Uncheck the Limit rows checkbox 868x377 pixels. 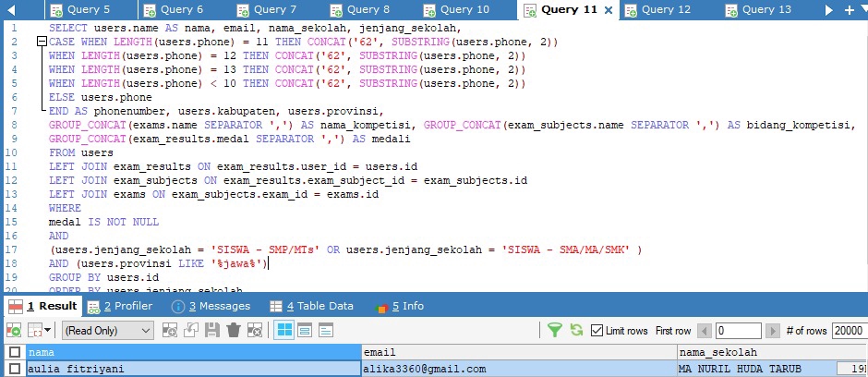[597, 330]
